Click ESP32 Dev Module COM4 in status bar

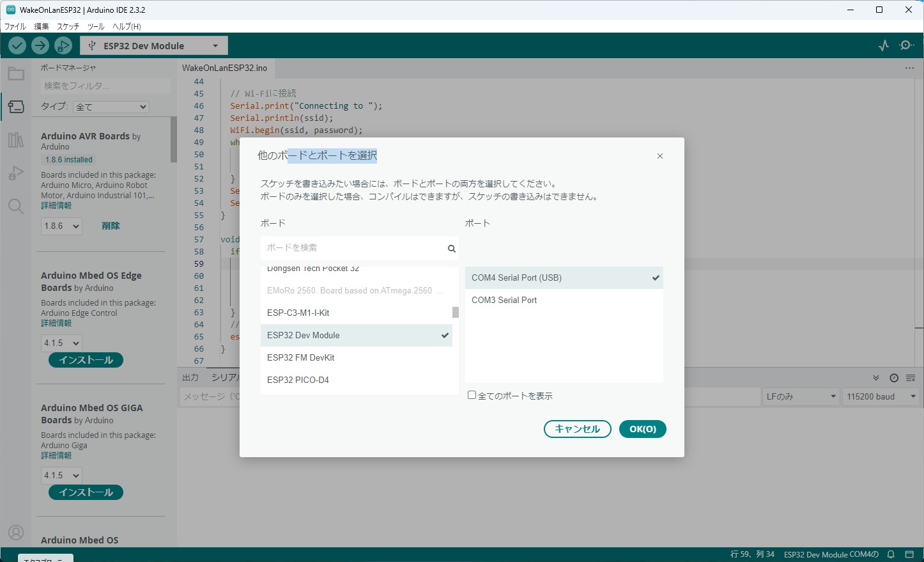click(831, 554)
